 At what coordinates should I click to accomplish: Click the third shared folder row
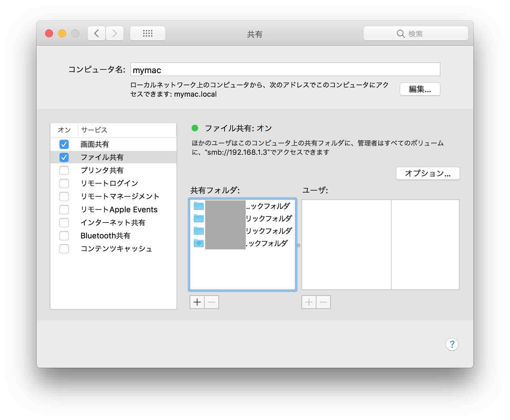click(243, 231)
